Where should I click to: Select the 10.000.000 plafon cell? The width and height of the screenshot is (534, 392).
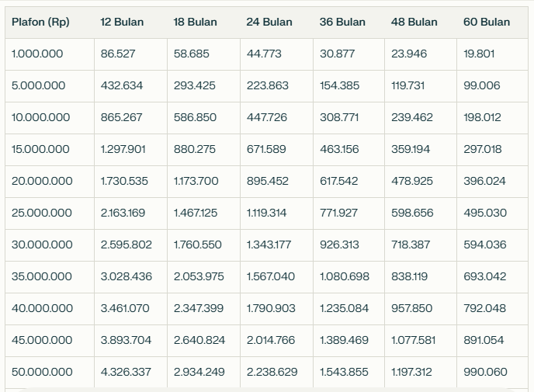click(x=40, y=117)
